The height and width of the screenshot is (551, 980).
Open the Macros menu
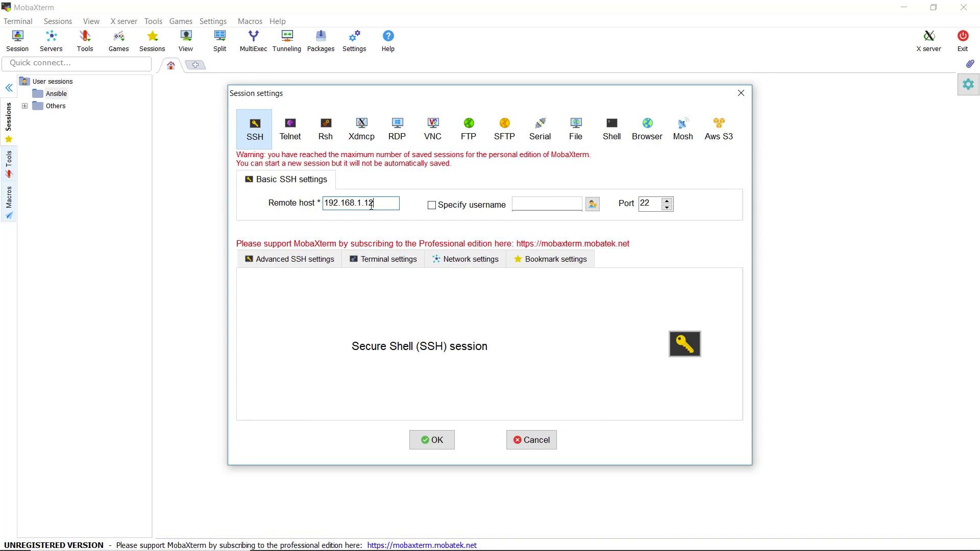click(250, 21)
